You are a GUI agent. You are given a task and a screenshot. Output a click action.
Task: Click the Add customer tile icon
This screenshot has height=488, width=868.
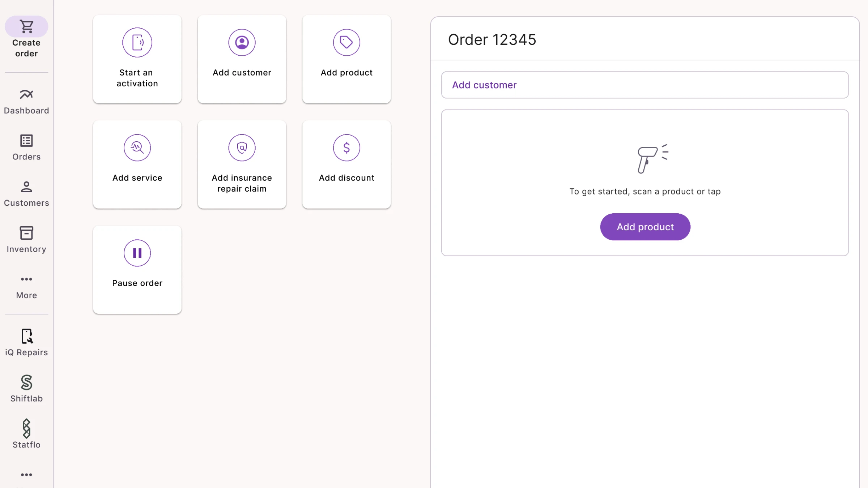pos(242,42)
